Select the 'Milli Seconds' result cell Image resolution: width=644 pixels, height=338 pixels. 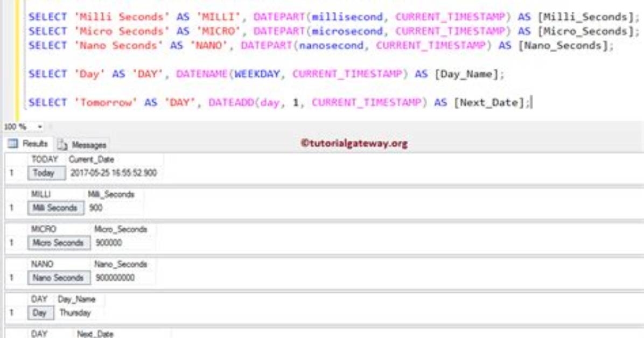click(x=56, y=208)
